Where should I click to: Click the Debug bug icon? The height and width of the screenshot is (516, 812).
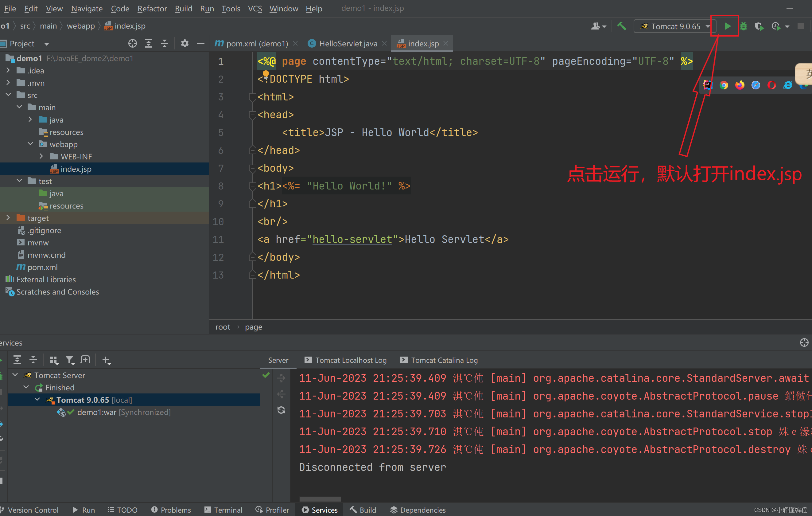(x=743, y=26)
